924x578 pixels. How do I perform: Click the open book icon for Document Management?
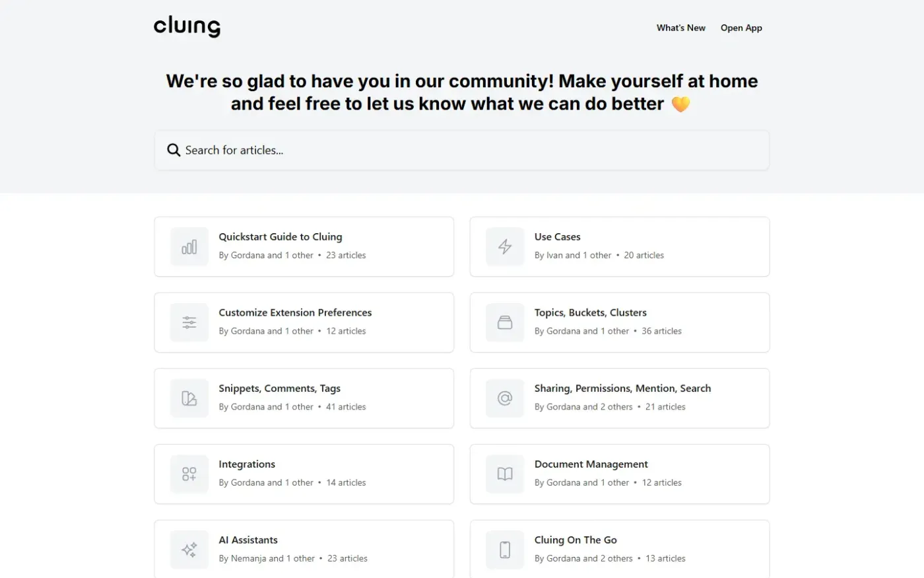coord(505,474)
